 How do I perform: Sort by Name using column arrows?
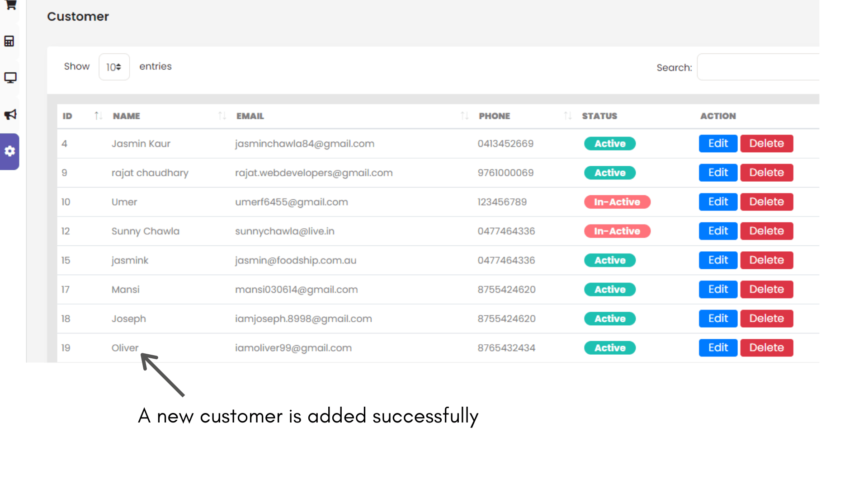coord(222,116)
